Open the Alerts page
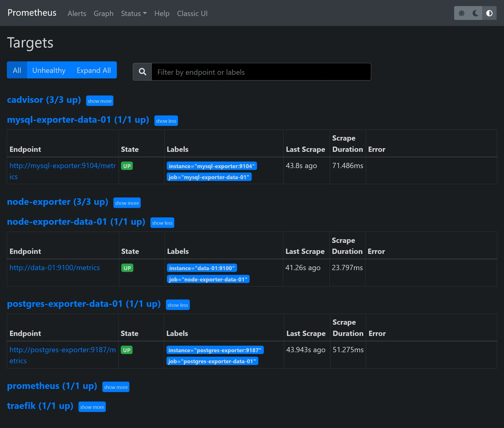 pos(77,13)
